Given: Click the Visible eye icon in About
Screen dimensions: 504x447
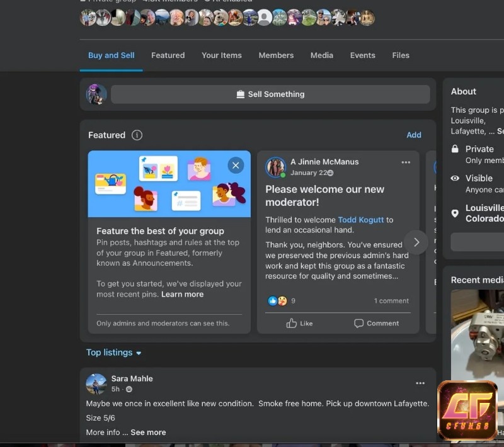Looking at the screenshot, I should (455, 178).
